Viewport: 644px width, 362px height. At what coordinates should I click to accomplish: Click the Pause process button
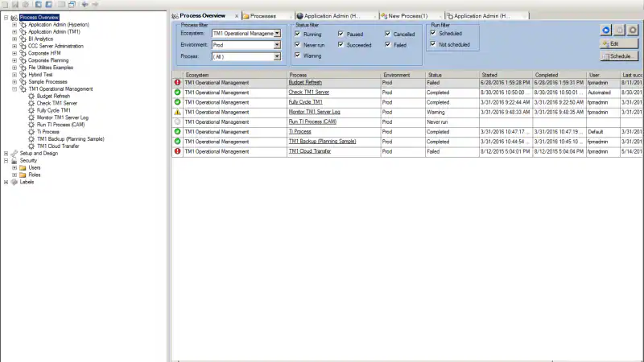[x=619, y=30]
